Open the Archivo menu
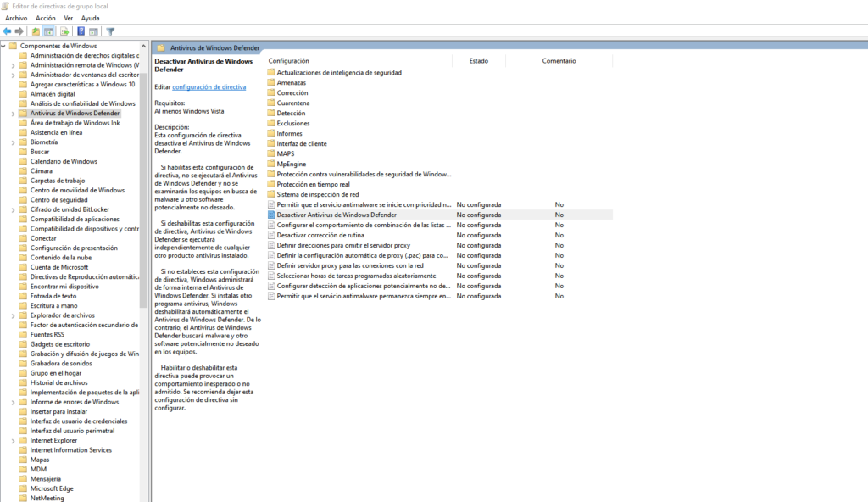 pyautogui.click(x=16, y=19)
